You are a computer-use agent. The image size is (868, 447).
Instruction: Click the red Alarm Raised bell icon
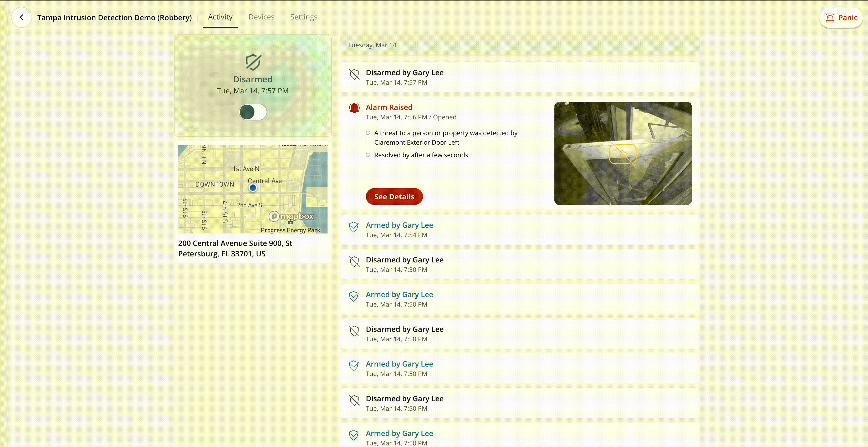coord(354,108)
